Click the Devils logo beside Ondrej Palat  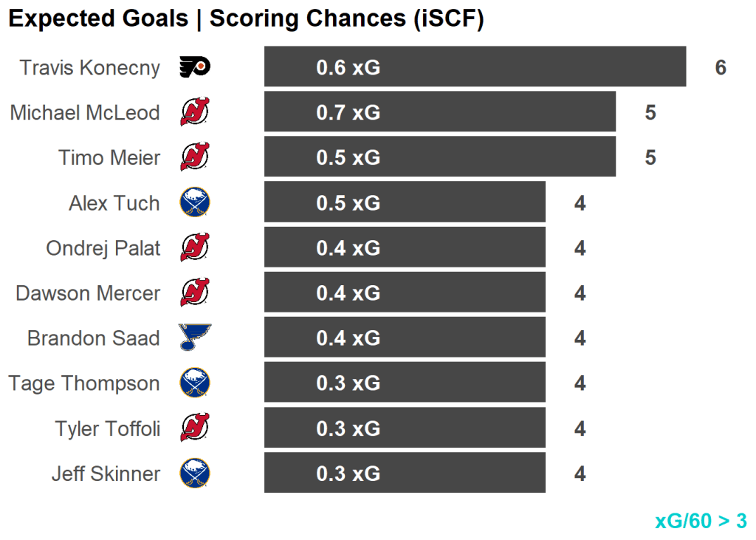pyautogui.click(x=195, y=248)
